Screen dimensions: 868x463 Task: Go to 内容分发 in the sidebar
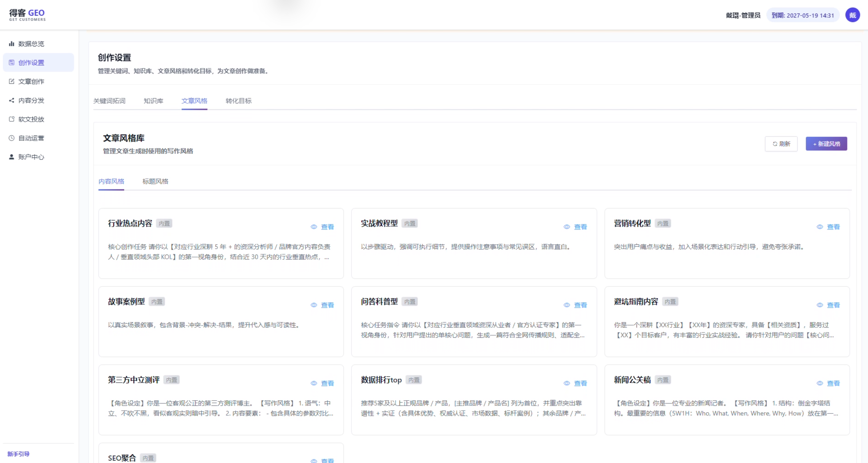click(x=38, y=100)
